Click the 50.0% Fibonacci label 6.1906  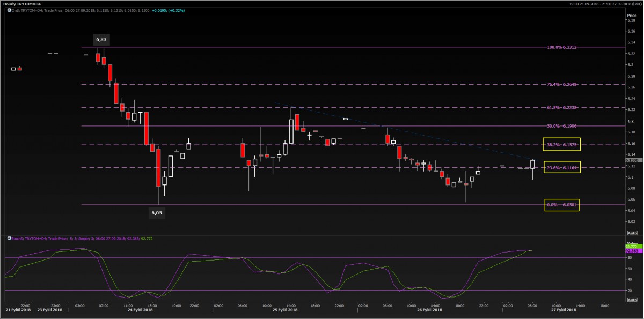561,126
